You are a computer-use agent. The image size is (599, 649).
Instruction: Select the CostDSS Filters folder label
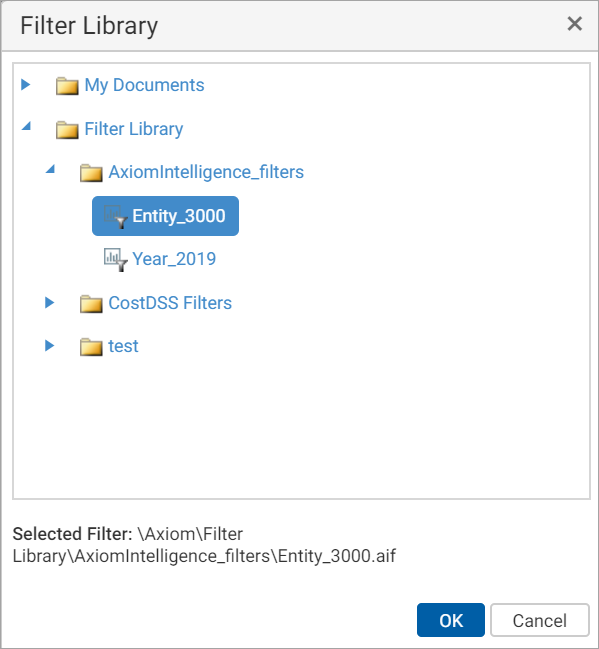pos(170,303)
